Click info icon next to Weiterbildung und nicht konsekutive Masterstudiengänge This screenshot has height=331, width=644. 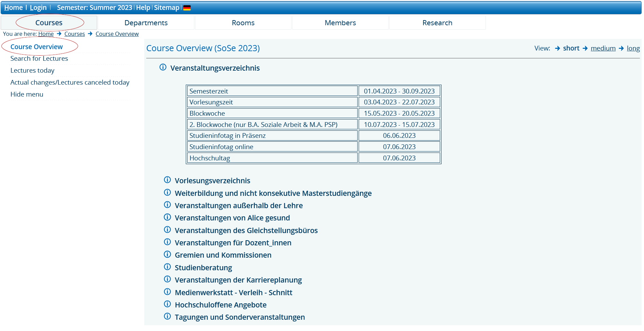click(x=167, y=192)
